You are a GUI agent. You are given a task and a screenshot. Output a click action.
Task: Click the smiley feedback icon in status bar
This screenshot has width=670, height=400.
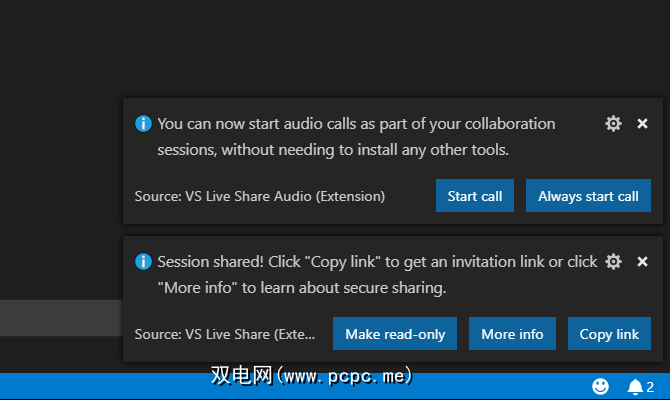pos(600,386)
